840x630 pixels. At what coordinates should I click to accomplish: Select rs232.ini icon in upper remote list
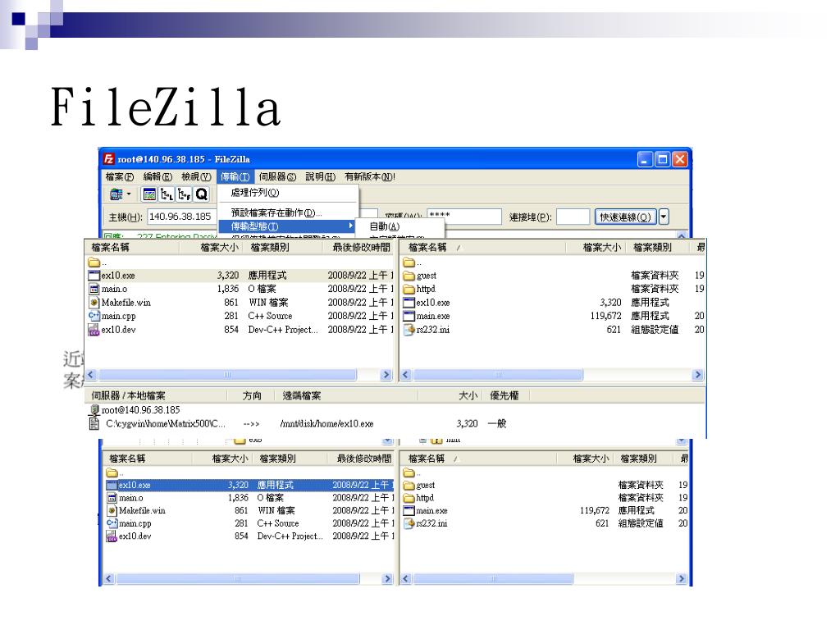(409, 330)
